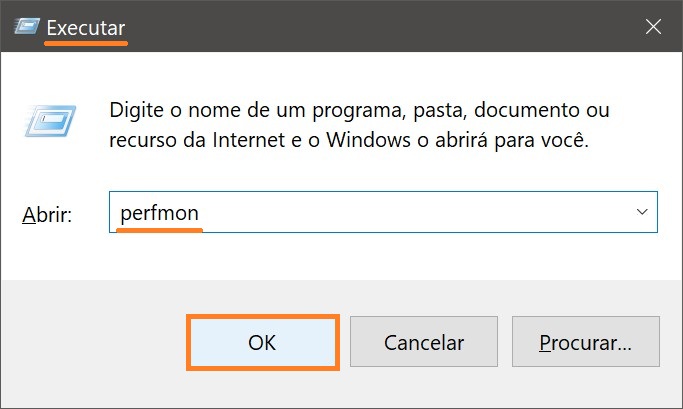Confirm the command with the OK button
The width and height of the screenshot is (683, 409).
[263, 342]
